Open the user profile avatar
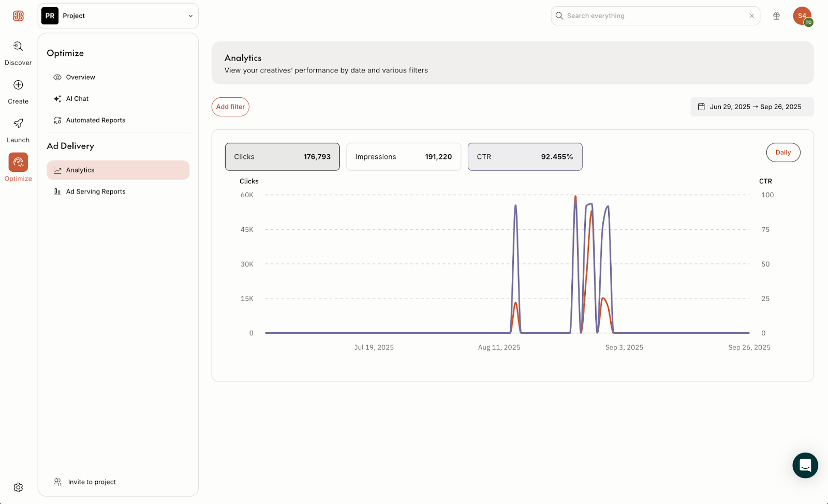 [802, 16]
